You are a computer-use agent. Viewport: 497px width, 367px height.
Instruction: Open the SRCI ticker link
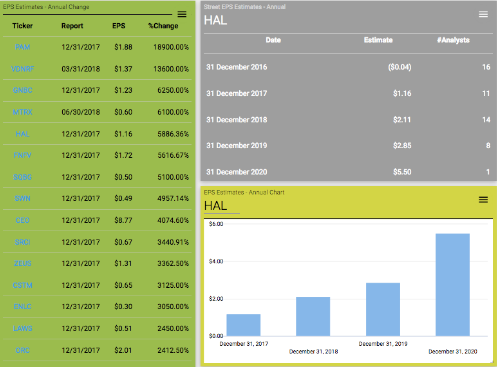click(23, 242)
